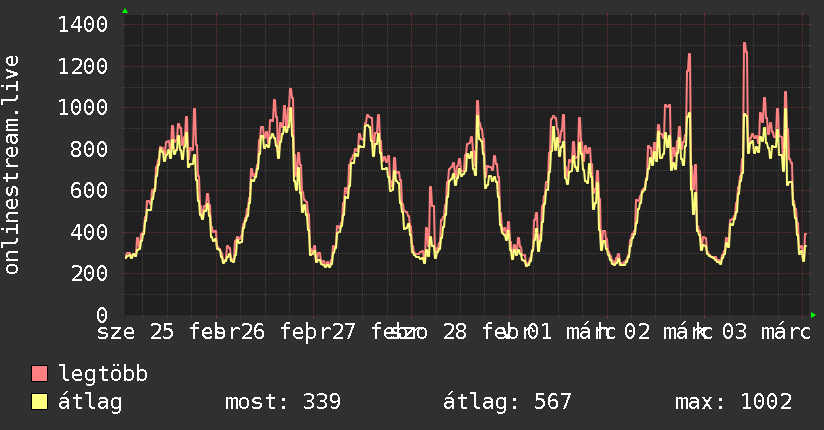Click the y-axis label 400
The height and width of the screenshot is (430, 824).
click(x=89, y=232)
